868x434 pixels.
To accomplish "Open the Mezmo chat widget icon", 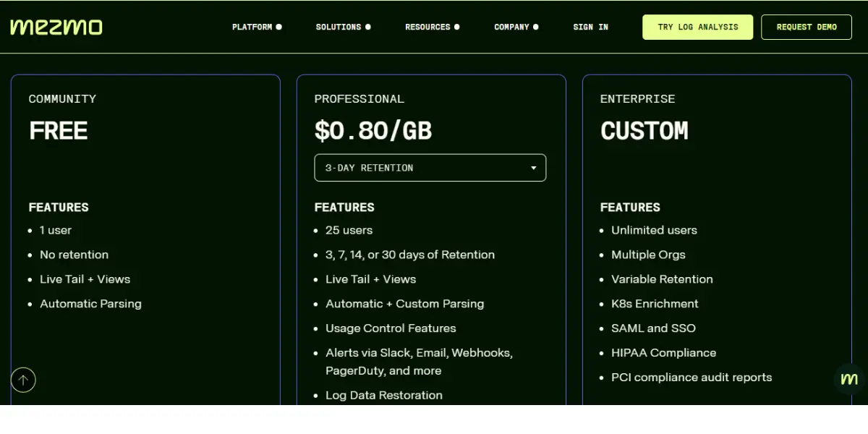I will 849,379.
